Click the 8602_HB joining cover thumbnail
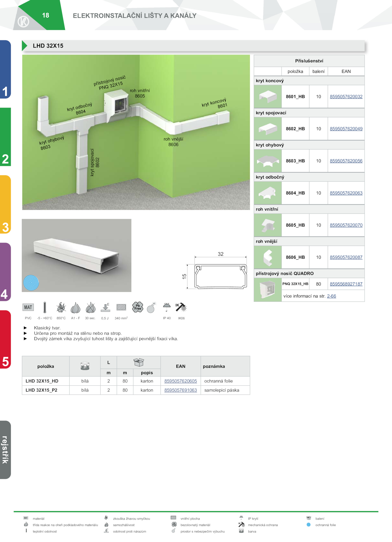This screenshot has height=542, width=392. [268, 129]
